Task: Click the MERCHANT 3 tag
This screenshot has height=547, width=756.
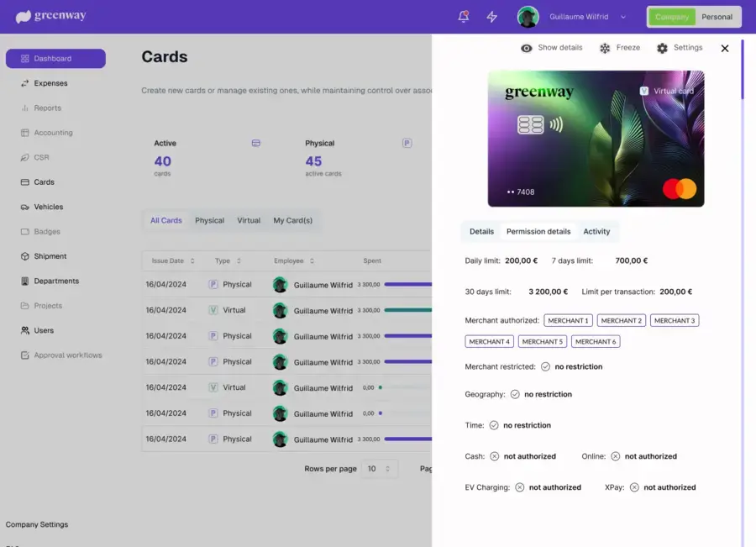Action: [x=675, y=320]
